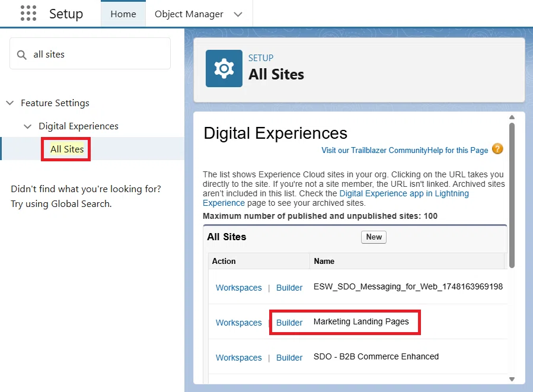Image resolution: width=533 pixels, height=392 pixels.
Task: Click the scroll down arrow in Digital Experiences panel
Action: coord(512,379)
